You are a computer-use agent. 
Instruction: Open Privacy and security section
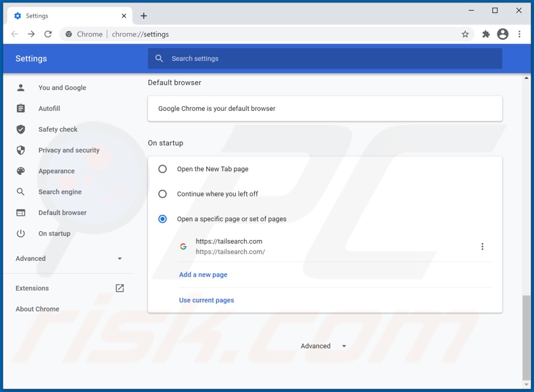pos(68,150)
